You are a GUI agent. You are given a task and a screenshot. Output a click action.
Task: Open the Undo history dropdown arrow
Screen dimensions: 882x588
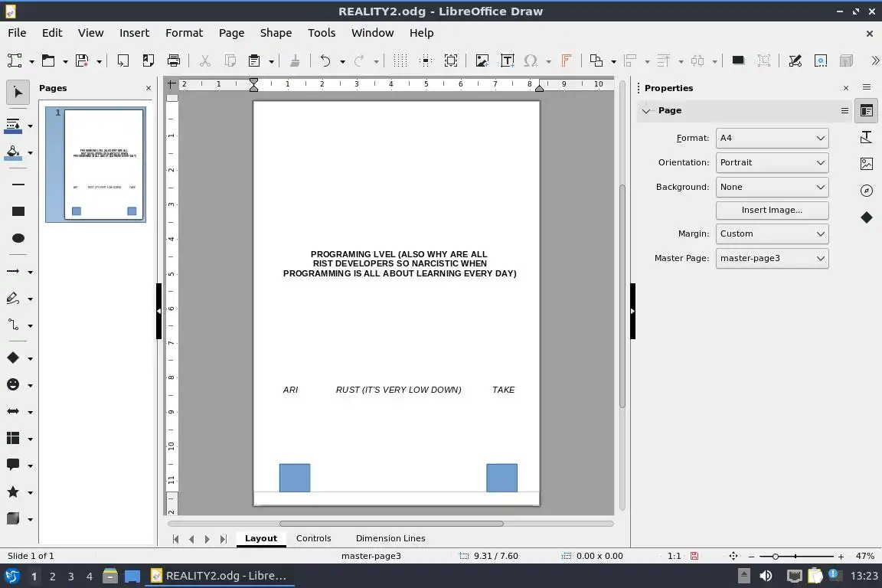point(342,61)
